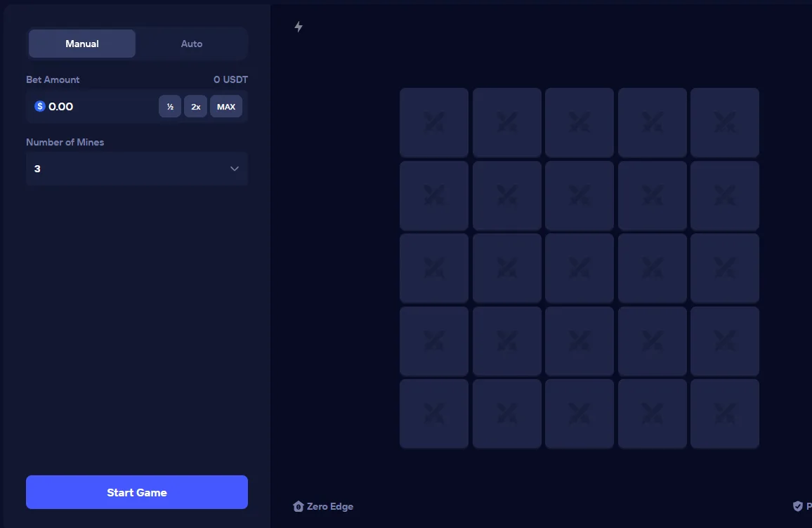Click the Bet Amount label
The height and width of the screenshot is (528, 812).
click(x=53, y=80)
